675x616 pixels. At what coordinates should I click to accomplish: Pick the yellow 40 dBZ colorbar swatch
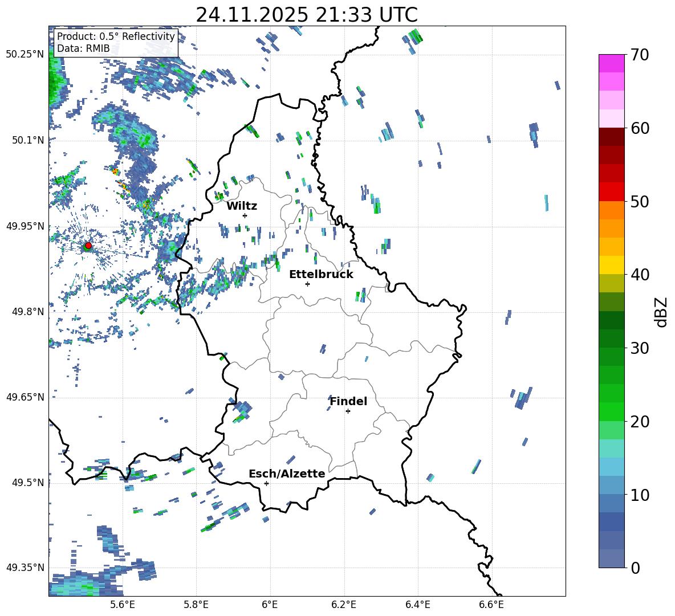point(611,265)
